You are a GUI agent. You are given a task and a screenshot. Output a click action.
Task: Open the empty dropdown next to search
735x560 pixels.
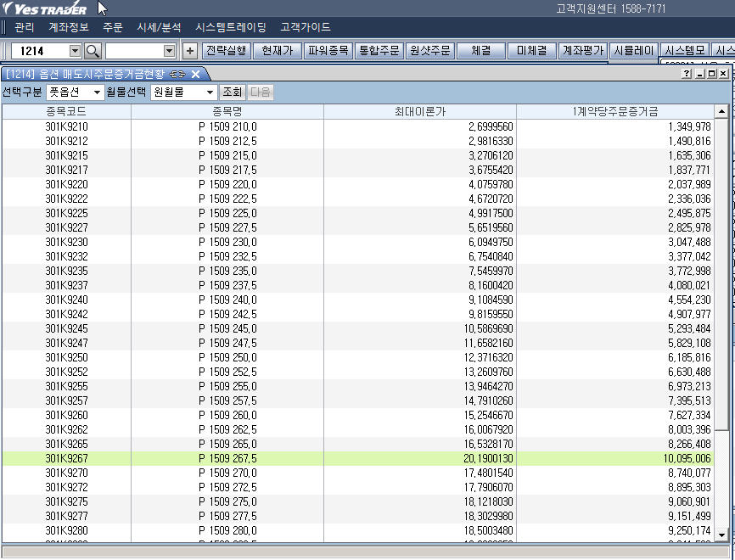click(169, 51)
